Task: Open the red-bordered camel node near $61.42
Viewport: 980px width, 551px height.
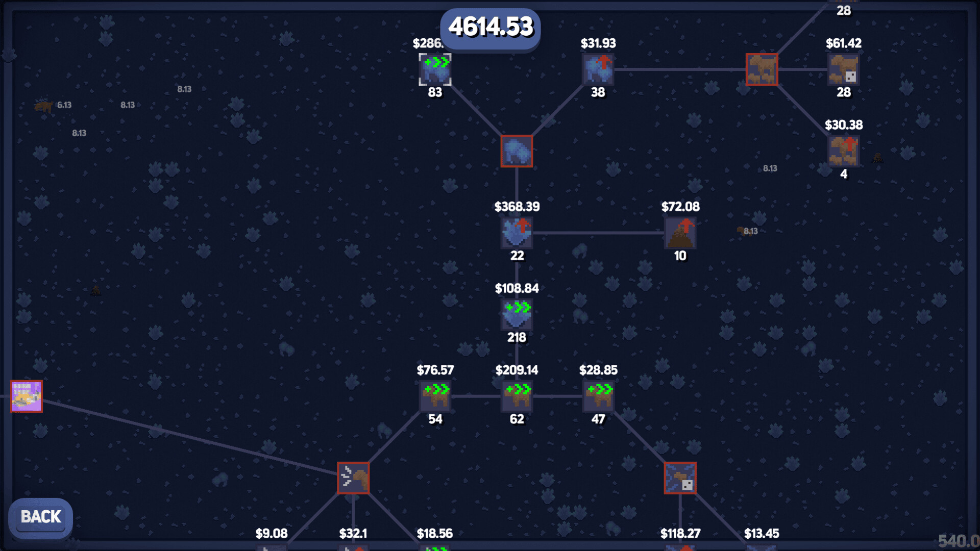Action: coord(762,70)
